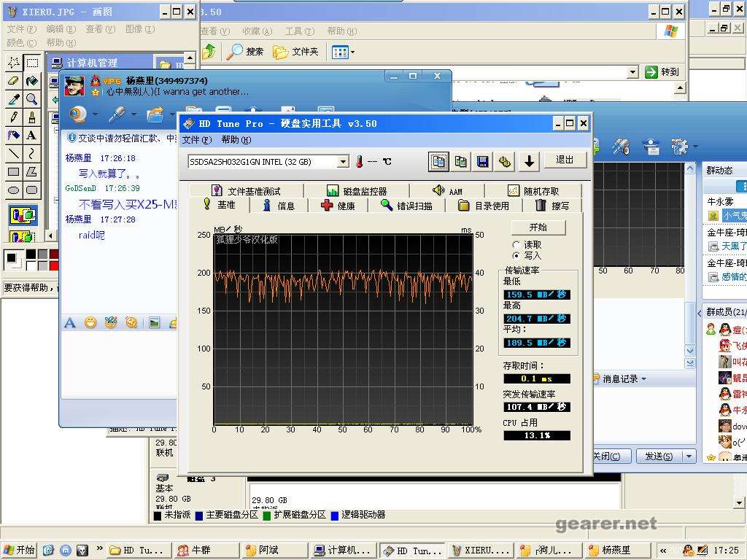Click the 开始 start benchmark button

(x=538, y=227)
